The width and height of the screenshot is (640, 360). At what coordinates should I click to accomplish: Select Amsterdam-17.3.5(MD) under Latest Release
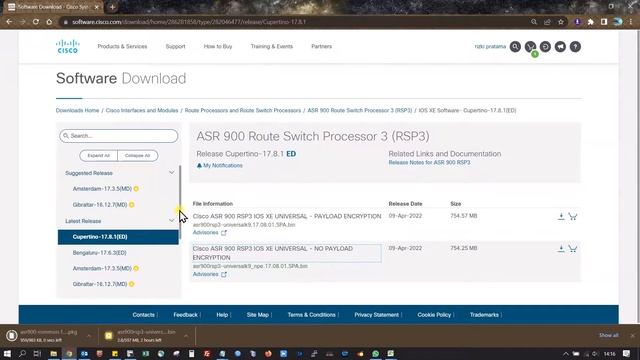pos(102,269)
